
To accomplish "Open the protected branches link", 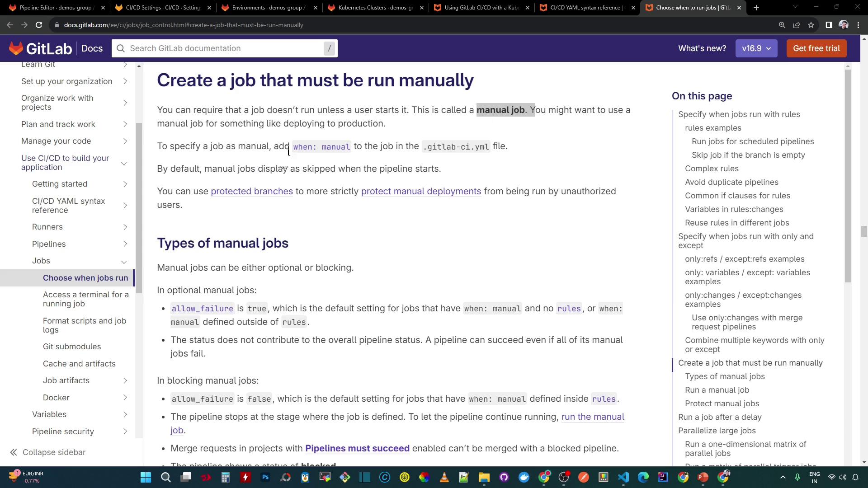I will click(251, 191).
